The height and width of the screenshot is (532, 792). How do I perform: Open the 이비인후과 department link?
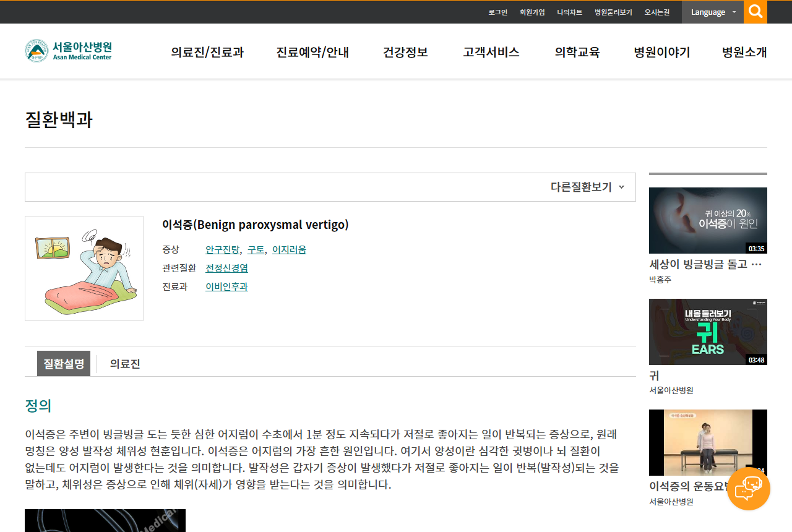(x=226, y=287)
